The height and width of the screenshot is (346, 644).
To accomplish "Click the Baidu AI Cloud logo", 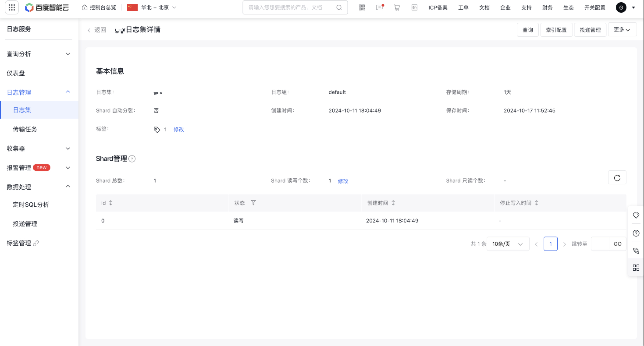I will pyautogui.click(x=47, y=7).
